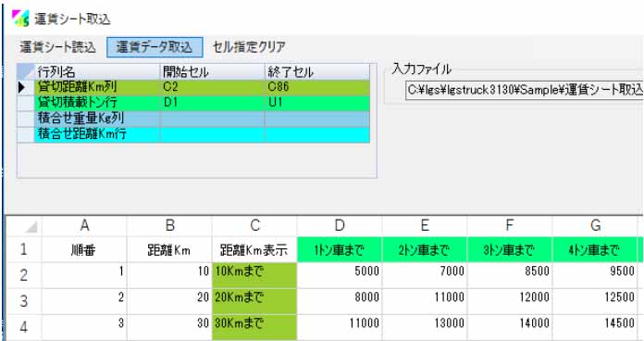The width and height of the screenshot is (644, 341).
Task: Select spreadsheet row 3 header
Action: pos(24,301)
